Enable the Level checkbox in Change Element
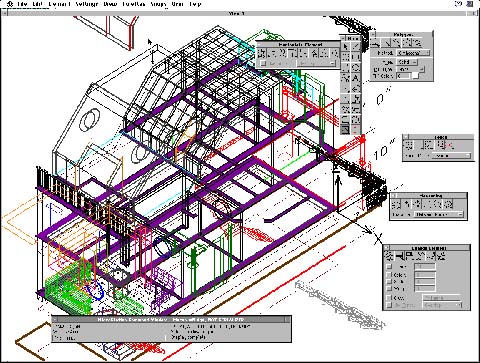Screen dimensions: 480x363 coord(389,267)
